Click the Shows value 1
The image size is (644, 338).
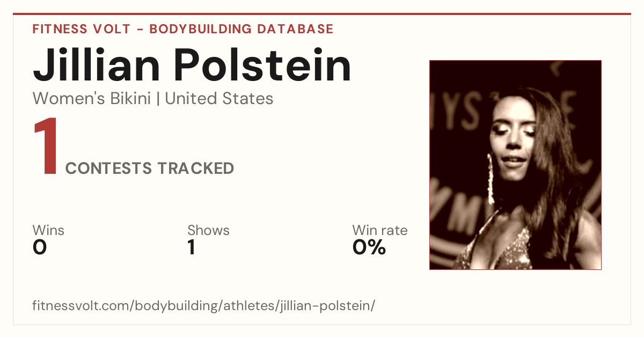coord(191,247)
